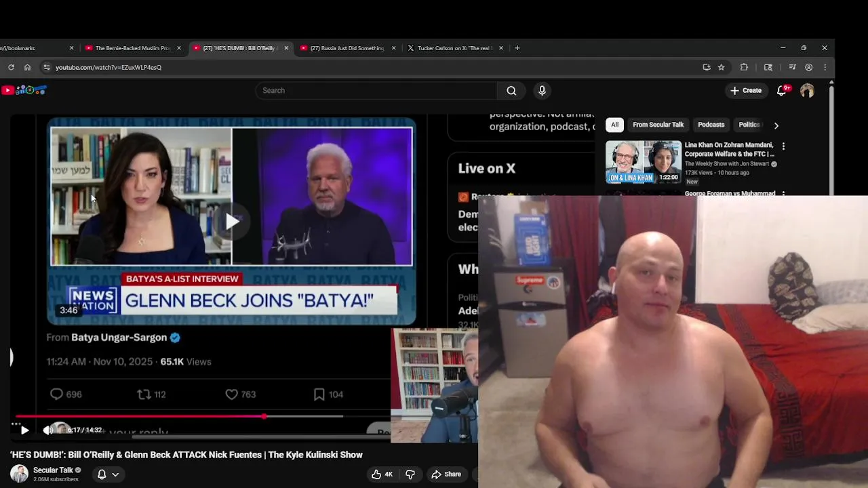Click the YouTube search input field

point(376,90)
